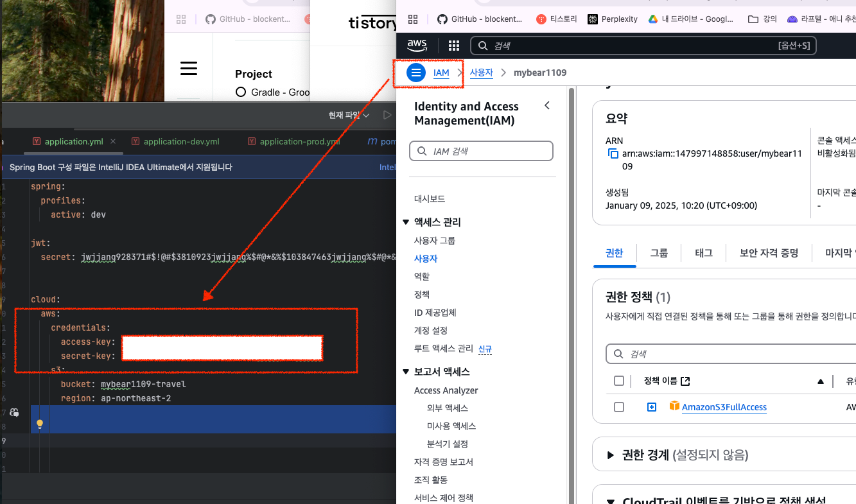Open the 내 드라이브 Google Drive bookmark

(x=690, y=19)
